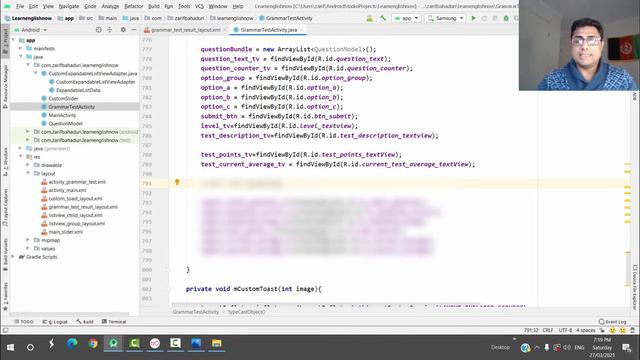Click the volume speaker tray icon
640x360 pixels.
[567, 347]
